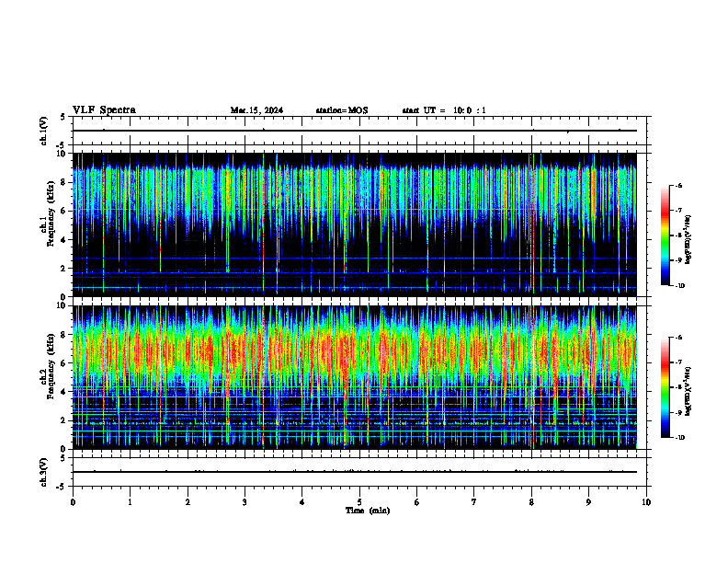Click inside the ch.2 spectrogram panel
Screen dimensions: 728x563
(x=355, y=377)
